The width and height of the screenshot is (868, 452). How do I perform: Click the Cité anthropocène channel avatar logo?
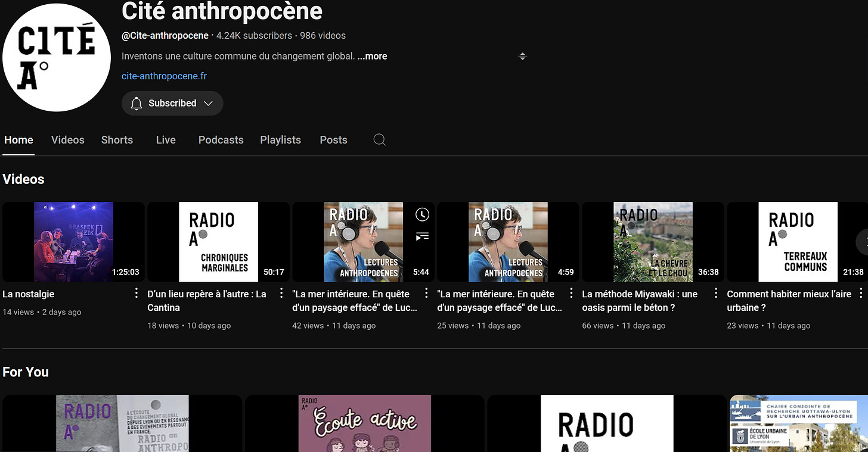click(x=57, y=57)
